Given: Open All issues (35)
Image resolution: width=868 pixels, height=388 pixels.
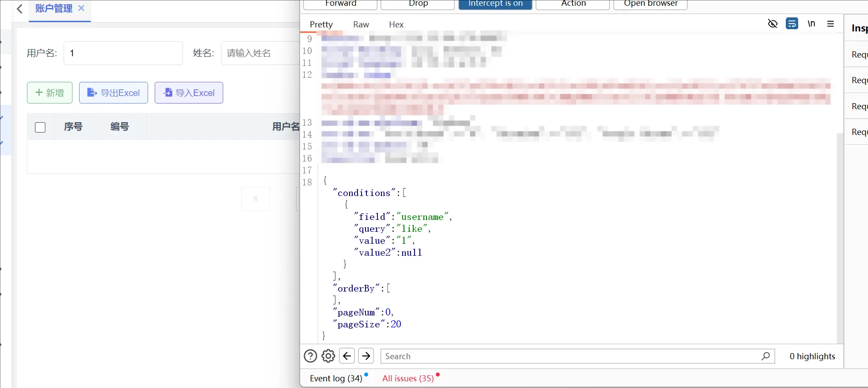Looking at the screenshot, I should (x=408, y=378).
